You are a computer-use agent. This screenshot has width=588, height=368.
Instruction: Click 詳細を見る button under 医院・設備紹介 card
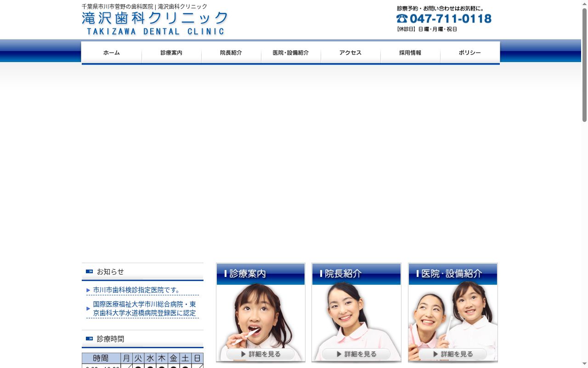pyautogui.click(x=452, y=354)
